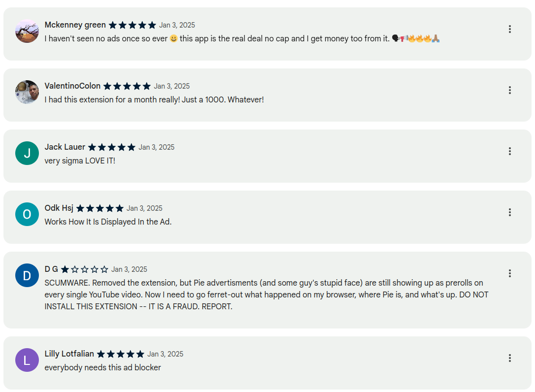Click Jack Lauer's green J avatar
The width and height of the screenshot is (535, 392).
[27, 153]
